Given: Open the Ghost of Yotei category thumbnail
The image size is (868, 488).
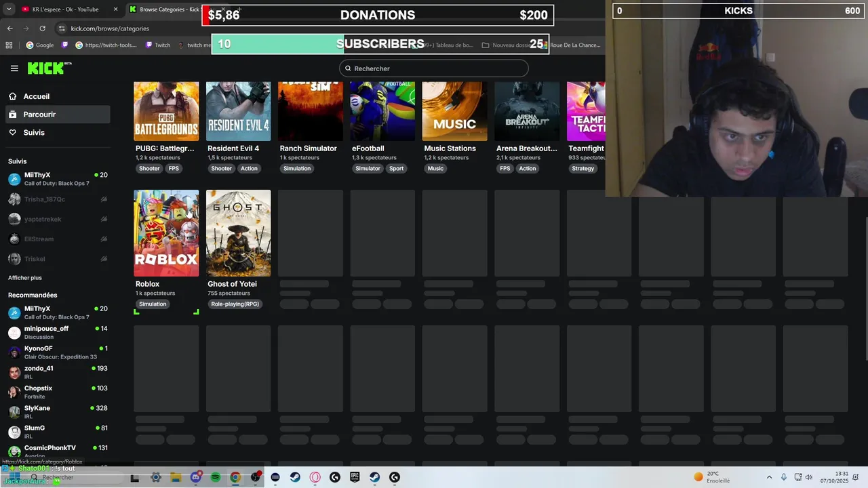Looking at the screenshot, I should point(238,233).
